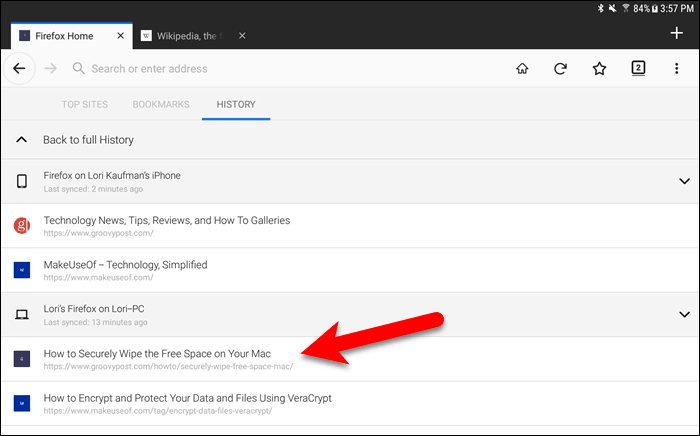Click 'Last synced: 2 minutes ago' text

point(93,189)
